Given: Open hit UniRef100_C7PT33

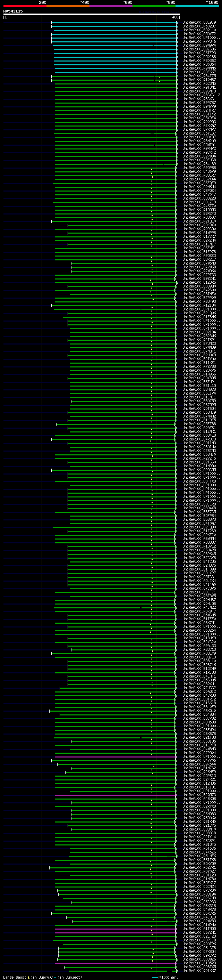Looking at the screenshot, I should [x=199, y=275].
